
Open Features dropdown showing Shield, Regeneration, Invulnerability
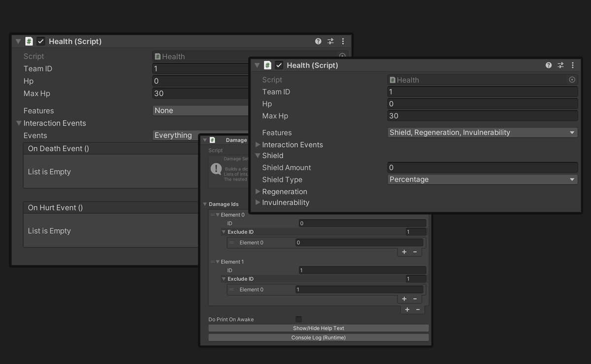[x=482, y=132]
